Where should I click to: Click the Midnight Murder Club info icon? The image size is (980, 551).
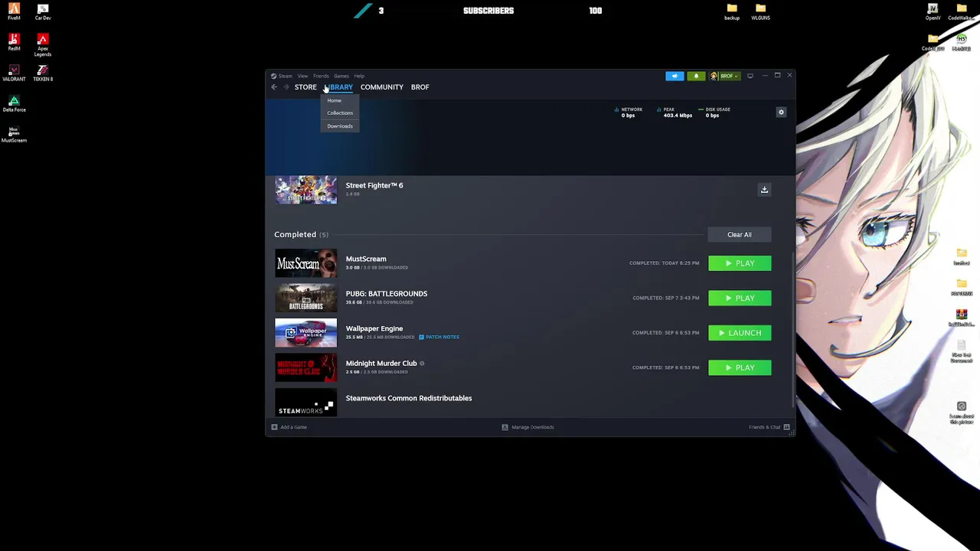pyautogui.click(x=422, y=364)
